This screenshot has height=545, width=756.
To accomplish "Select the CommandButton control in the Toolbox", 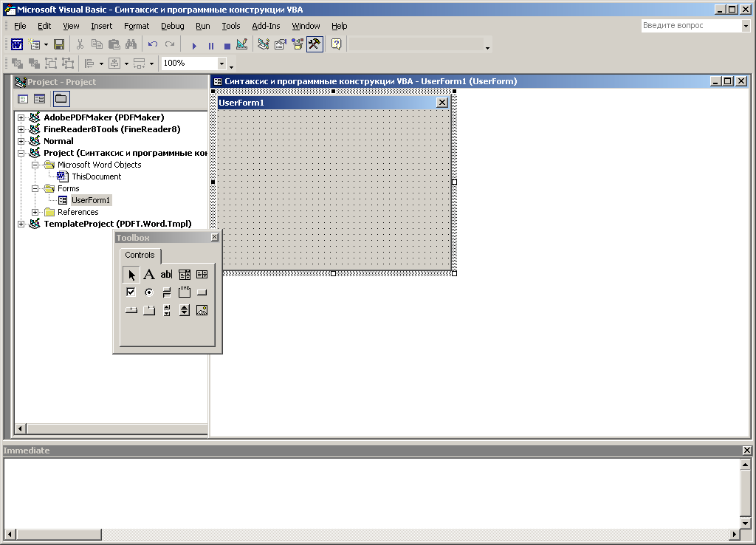I will [202, 292].
